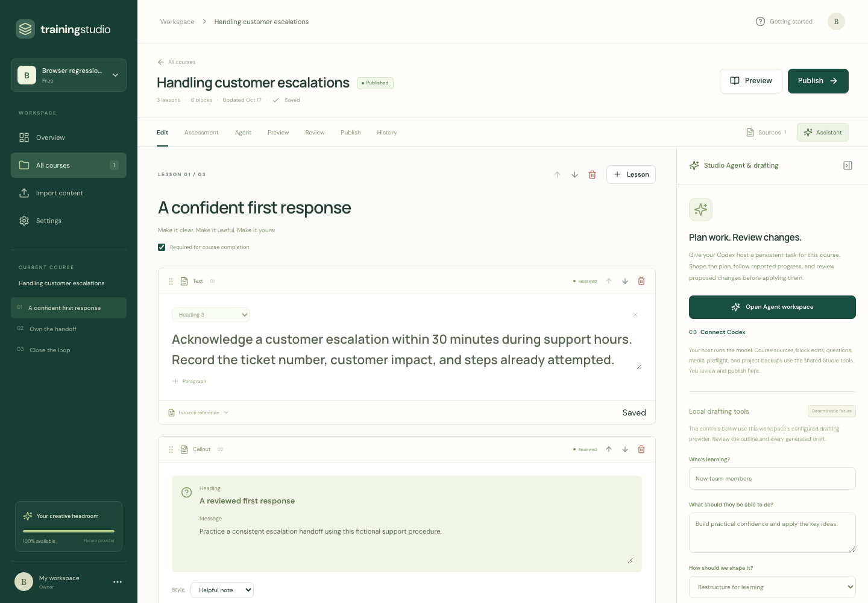
Task: Delete lesson 01 with the trash icon
Action: pos(592,175)
